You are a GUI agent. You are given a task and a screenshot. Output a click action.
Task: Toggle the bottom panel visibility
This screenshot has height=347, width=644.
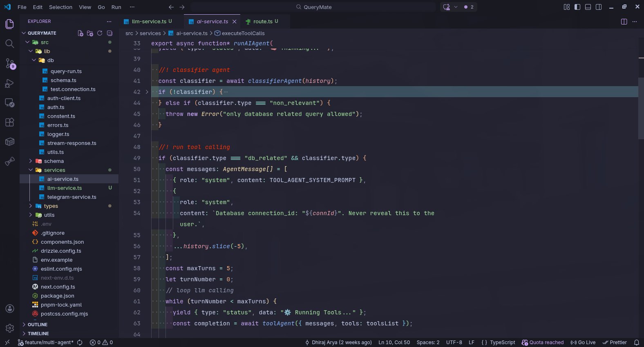pyautogui.click(x=588, y=7)
